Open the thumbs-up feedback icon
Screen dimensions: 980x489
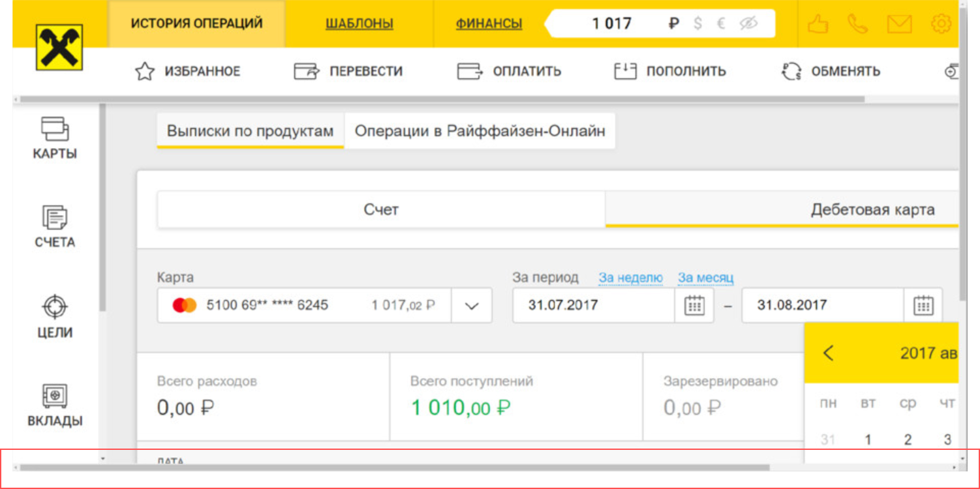[818, 24]
